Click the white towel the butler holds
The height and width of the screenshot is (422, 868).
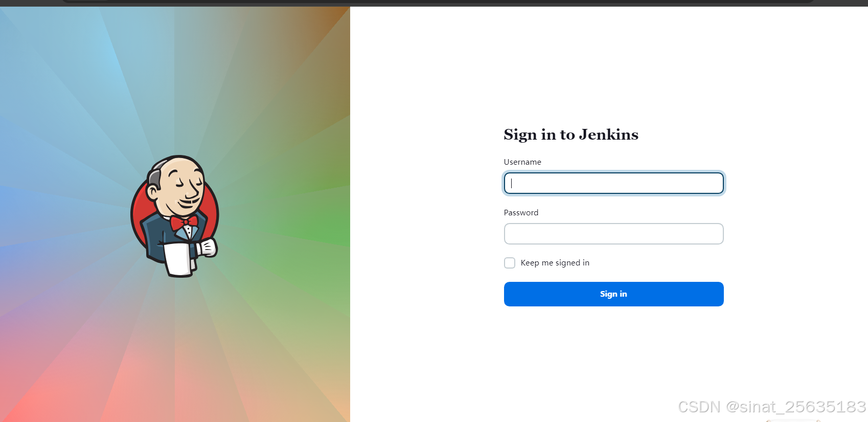pos(178,260)
